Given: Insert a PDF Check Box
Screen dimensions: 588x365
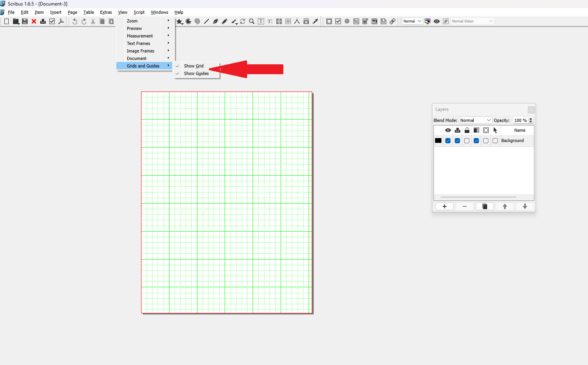Looking at the screenshot, I should click(338, 21).
